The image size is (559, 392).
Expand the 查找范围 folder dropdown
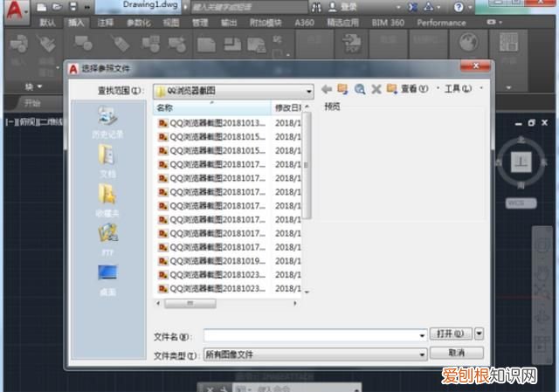coord(308,92)
